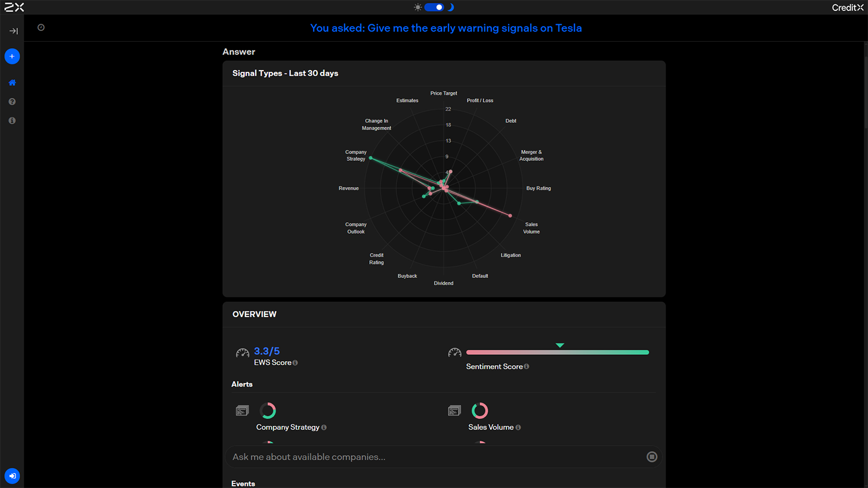Stop the response with the stop button
868x488 pixels.
(652, 457)
